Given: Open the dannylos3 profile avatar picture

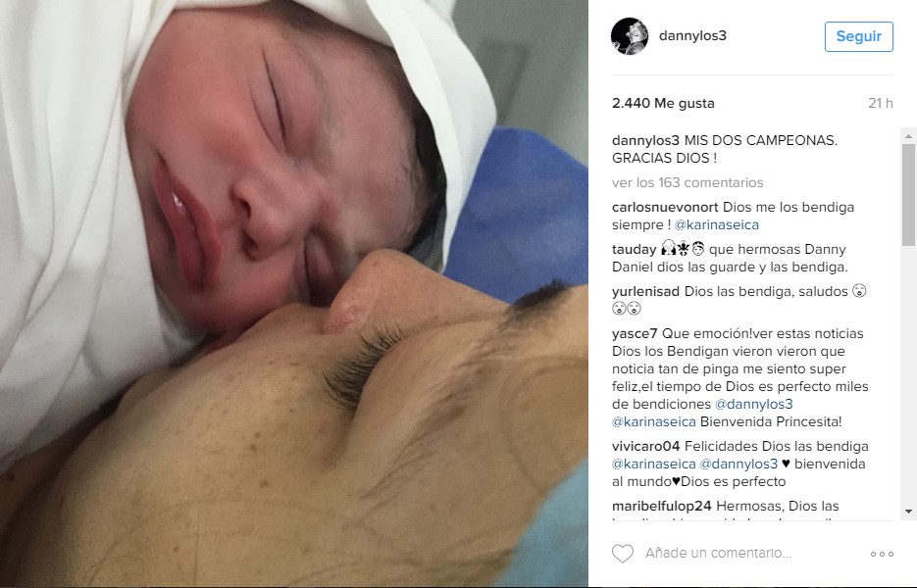Looking at the screenshot, I should tap(630, 36).
